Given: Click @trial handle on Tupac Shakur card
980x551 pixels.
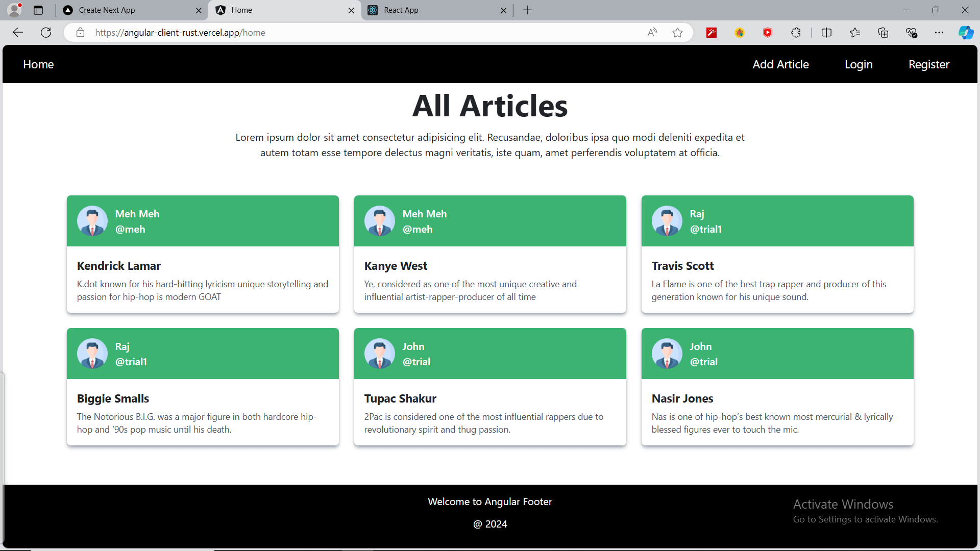Looking at the screenshot, I should [416, 362].
